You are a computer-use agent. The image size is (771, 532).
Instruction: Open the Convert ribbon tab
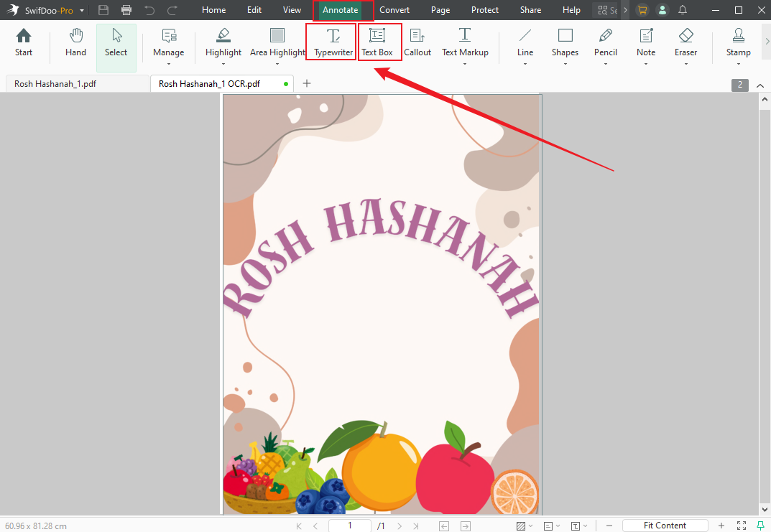click(394, 10)
